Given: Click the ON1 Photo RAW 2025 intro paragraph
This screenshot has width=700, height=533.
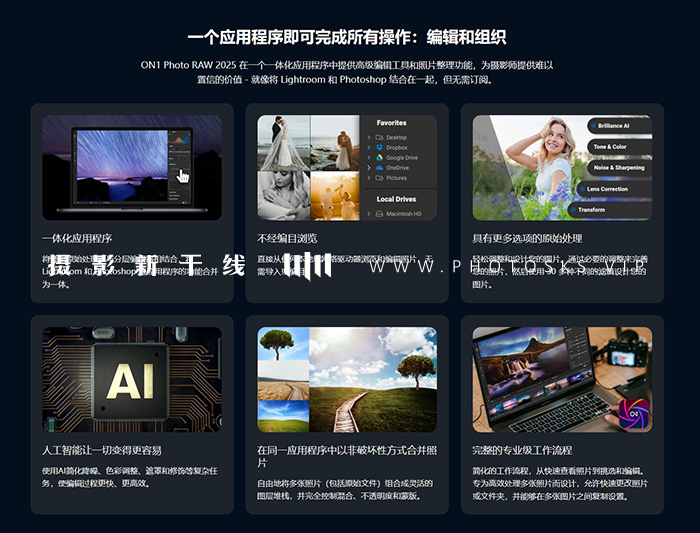Looking at the screenshot, I should tap(347, 72).
